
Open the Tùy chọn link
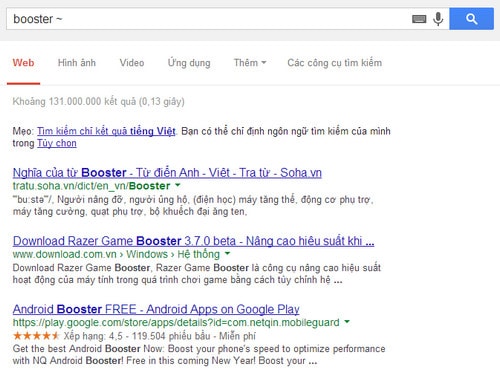(57, 143)
